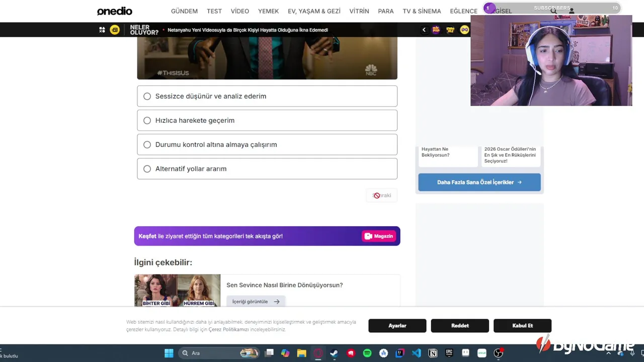Click the yellow crown badge icon

pos(450,30)
